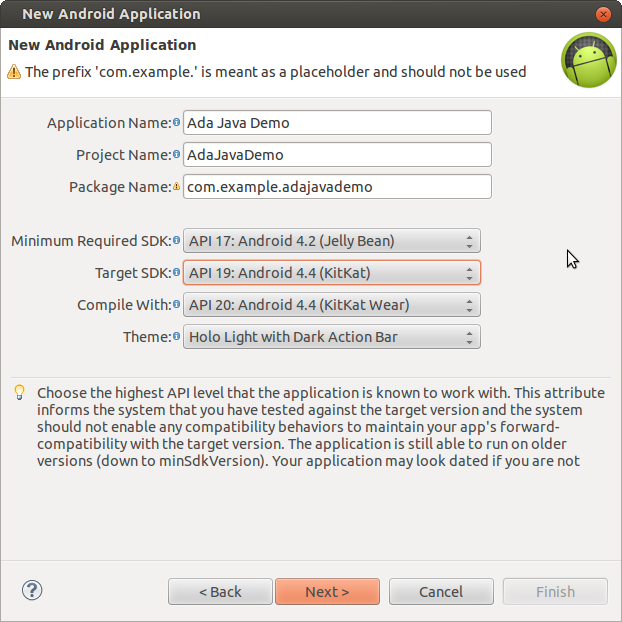Open the Target SDK dropdown
622x622 pixels.
coord(331,273)
